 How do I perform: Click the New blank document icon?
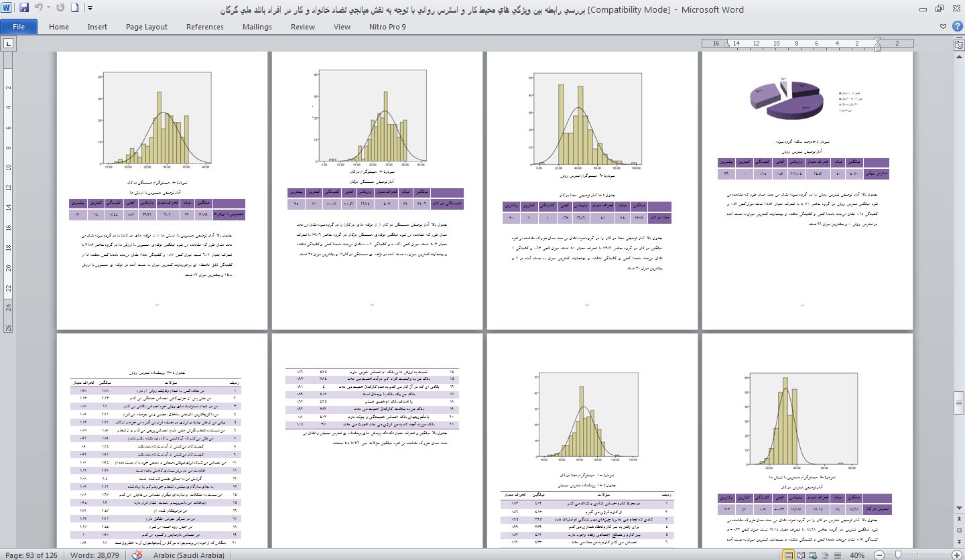(x=75, y=9)
